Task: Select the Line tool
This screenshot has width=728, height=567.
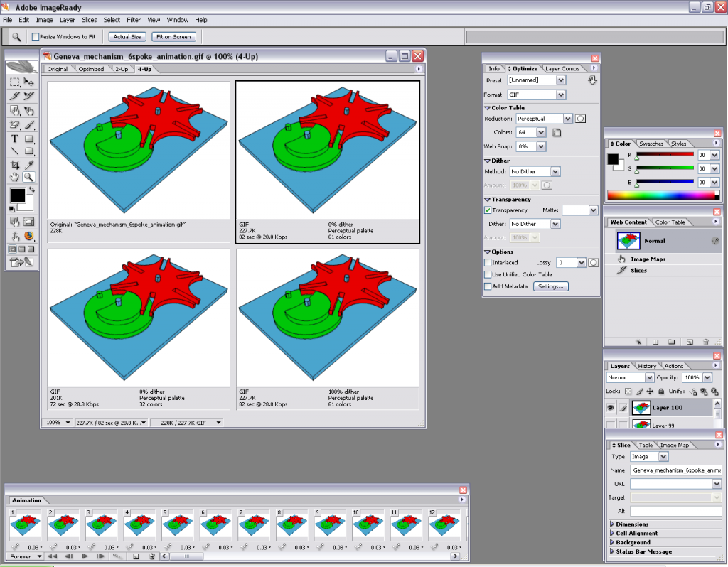Action: tap(15, 151)
